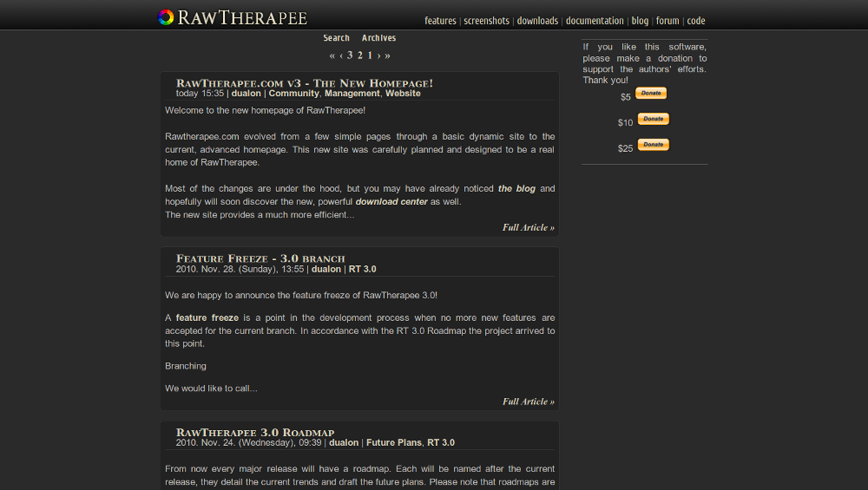Open the Future Plans category tag

pos(393,443)
